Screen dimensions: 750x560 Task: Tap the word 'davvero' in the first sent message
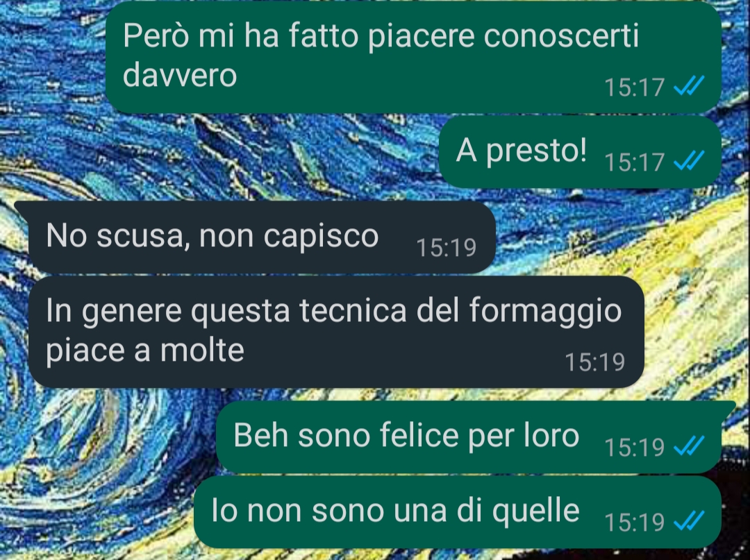[180, 76]
